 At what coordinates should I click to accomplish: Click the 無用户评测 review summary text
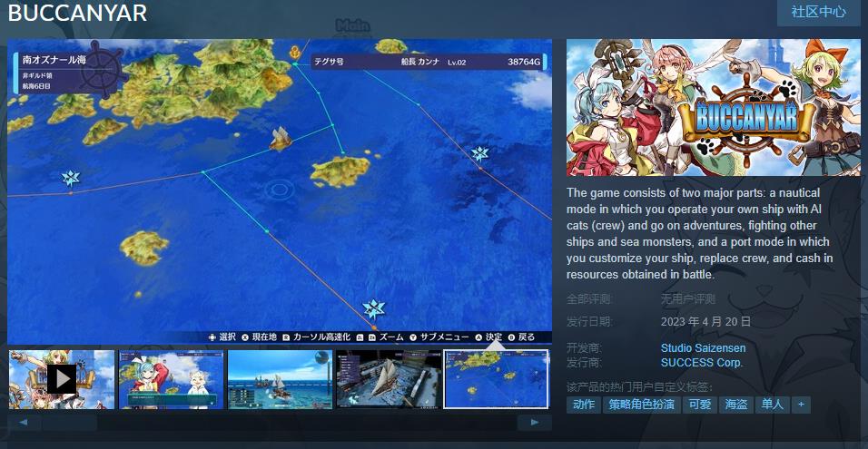(687, 299)
